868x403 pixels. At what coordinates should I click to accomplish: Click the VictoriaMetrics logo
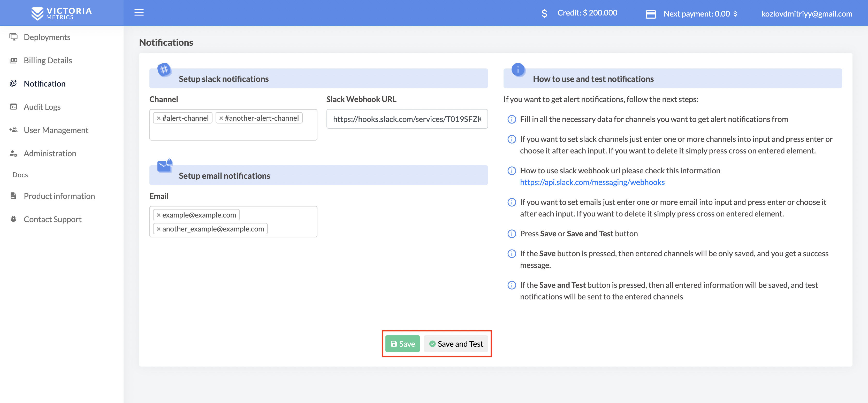click(x=61, y=13)
